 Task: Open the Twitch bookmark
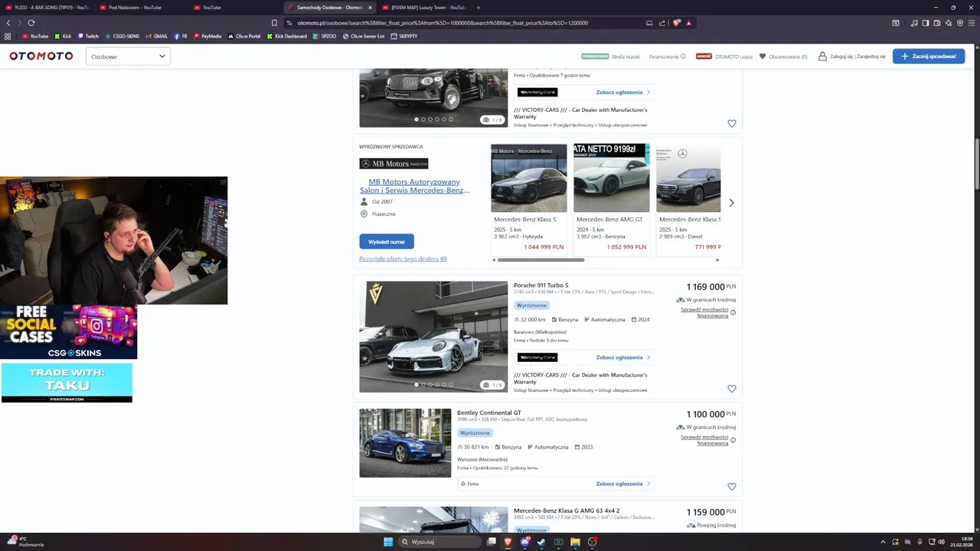pyautogui.click(x=88, y=36)
